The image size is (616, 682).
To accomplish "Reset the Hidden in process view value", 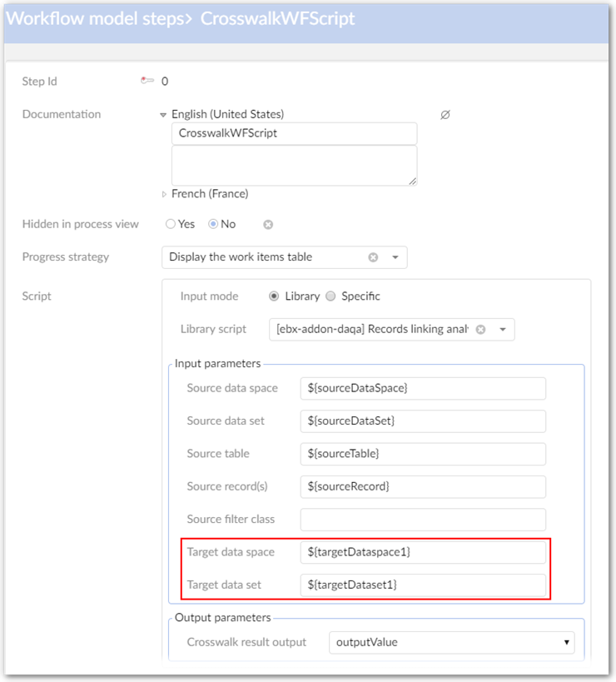I will pos(268,225).
